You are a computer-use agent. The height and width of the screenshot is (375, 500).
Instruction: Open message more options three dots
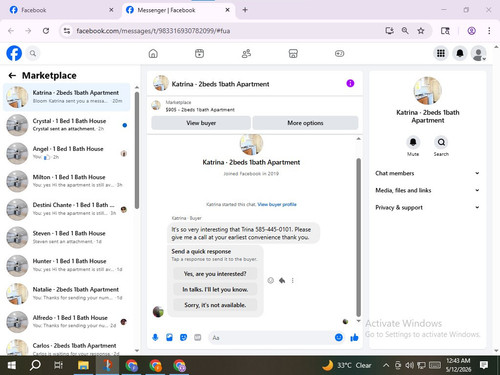[293, 280]
